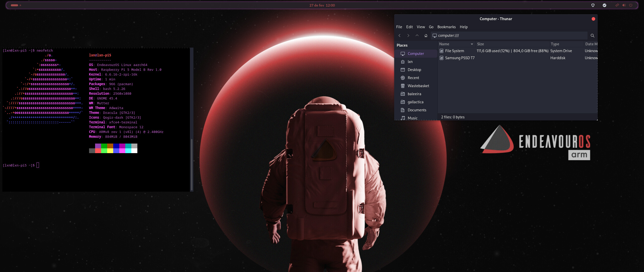Open the power menu icon in top bar
This screenshot has height=272, width=644.
coord(631,5)
